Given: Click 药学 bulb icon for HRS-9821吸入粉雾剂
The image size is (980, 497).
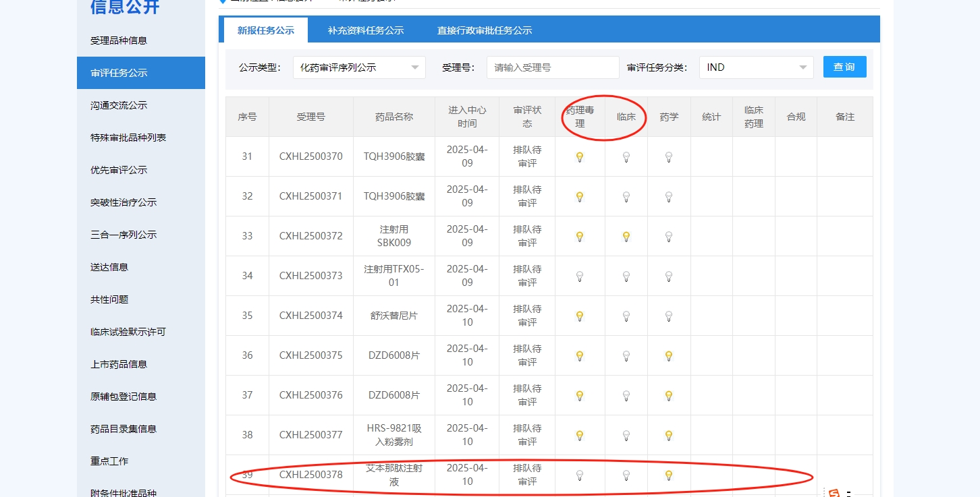Looking at the screenshot, I should coord(669,436).
